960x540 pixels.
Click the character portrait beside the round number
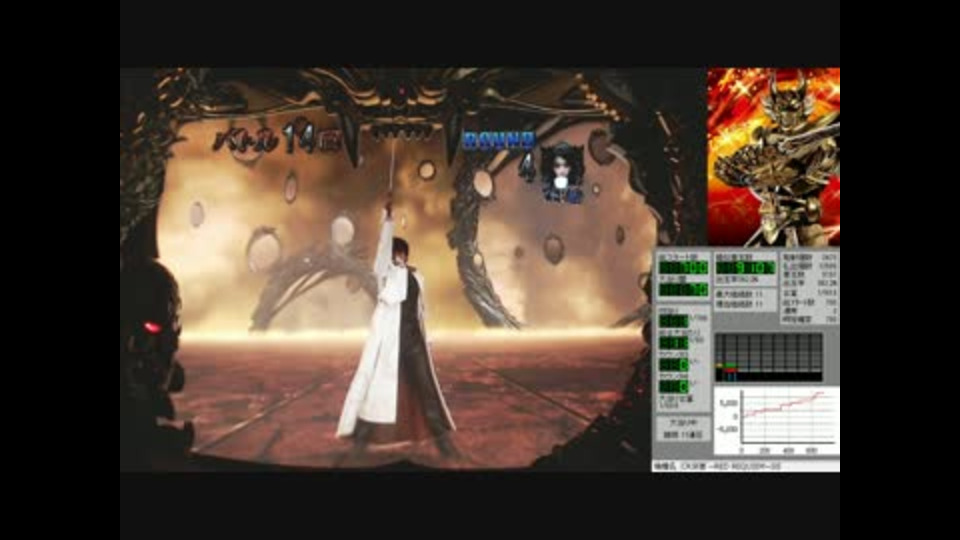click(562, 173)
